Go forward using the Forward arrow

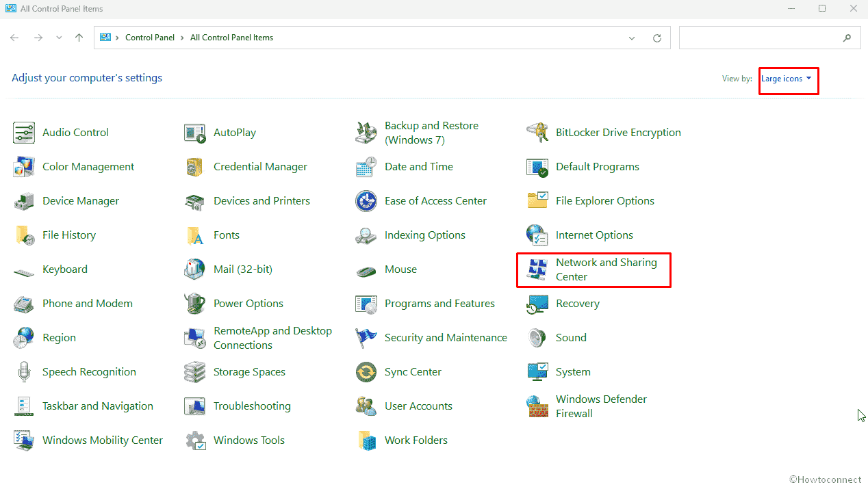point(38,38)
